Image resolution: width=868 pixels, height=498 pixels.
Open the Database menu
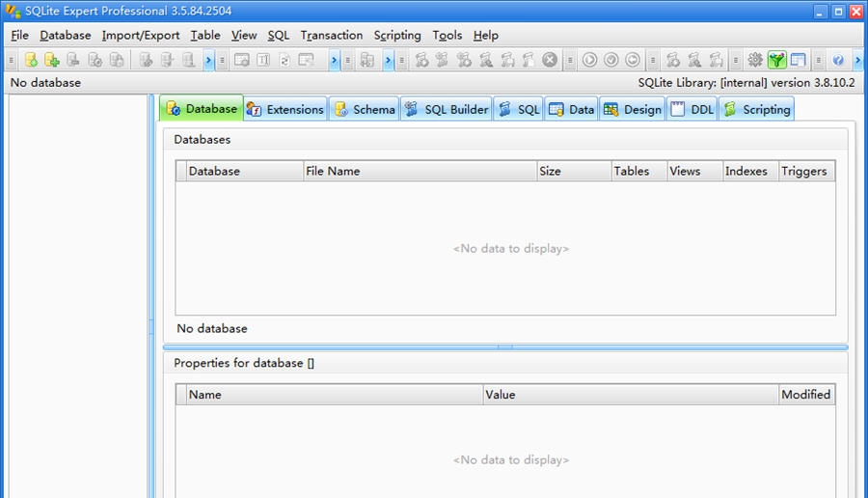click(66, 36)
